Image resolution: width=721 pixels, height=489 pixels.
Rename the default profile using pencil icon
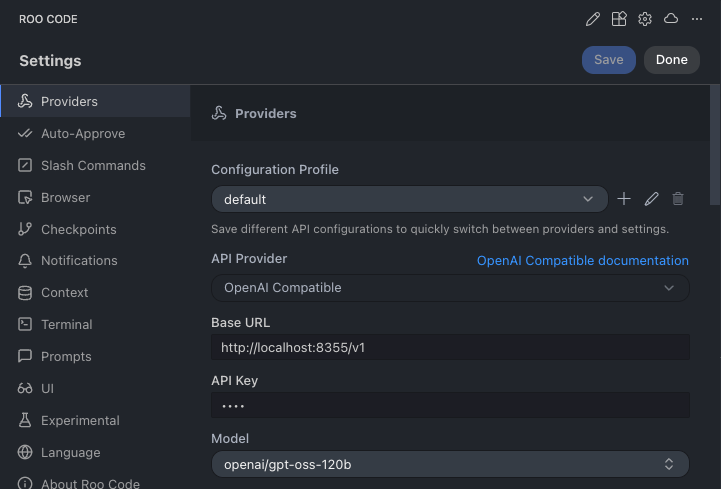[651, 199]
